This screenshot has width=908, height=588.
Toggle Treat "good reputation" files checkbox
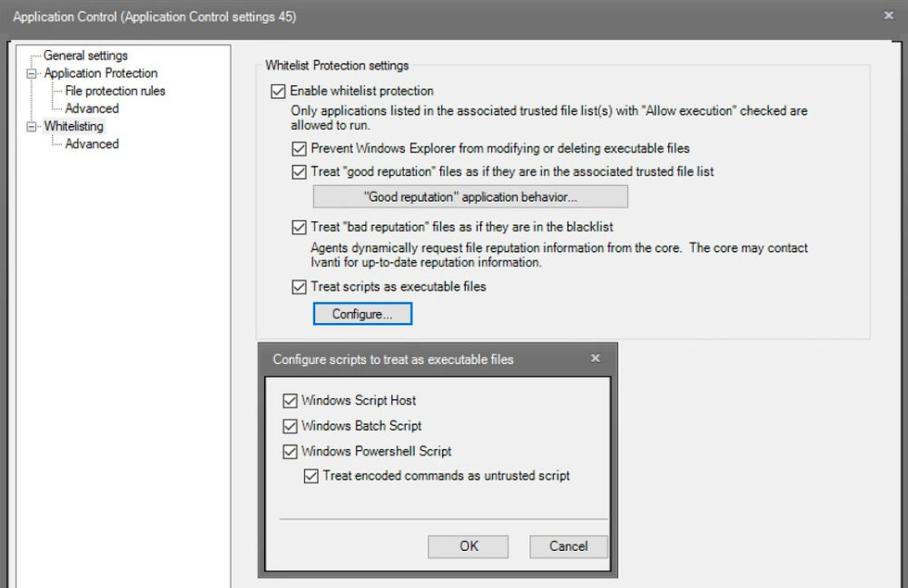point(298,172)
